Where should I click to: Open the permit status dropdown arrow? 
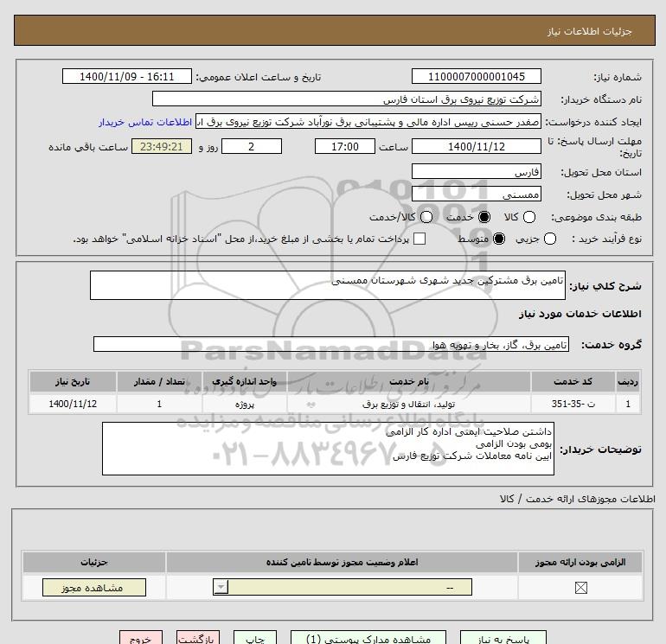coord(221,587)
